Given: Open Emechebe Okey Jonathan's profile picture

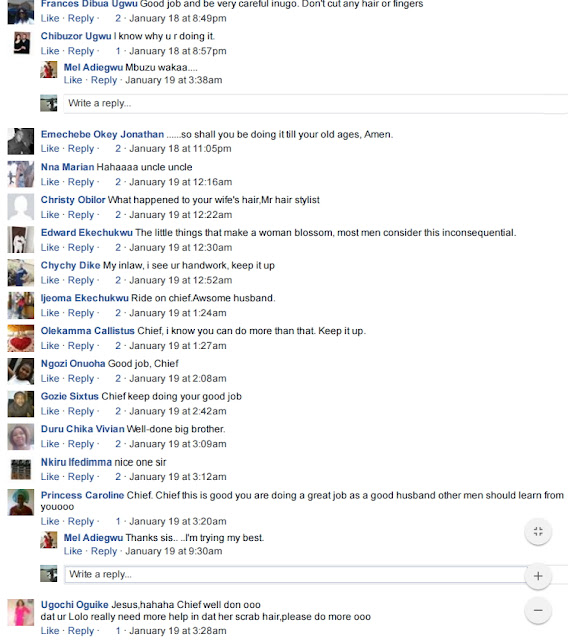Looking at the screenshot, I should pyautogui.click(x=21, y=141).
